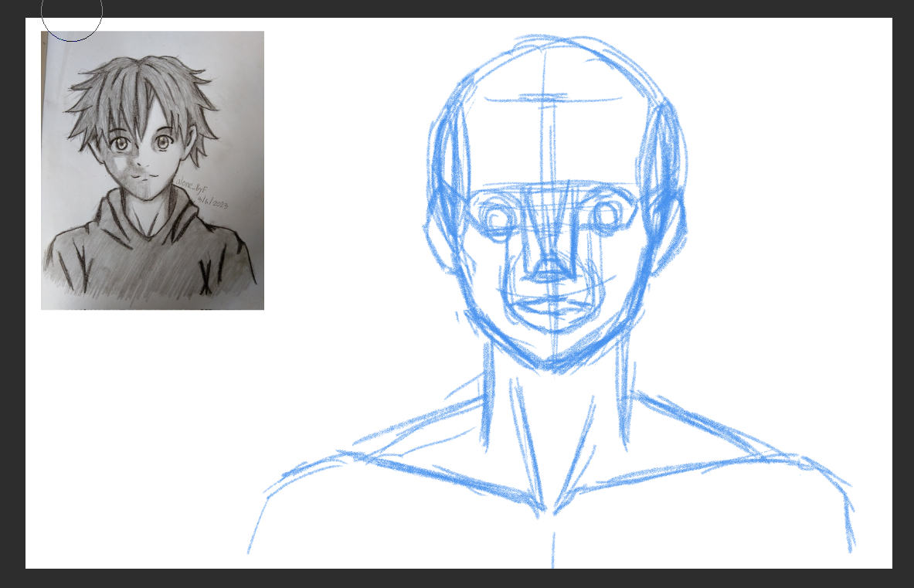Click the pencil sketch reference image
This screenshot has height=588, width=914.
(x=152, y=170)
